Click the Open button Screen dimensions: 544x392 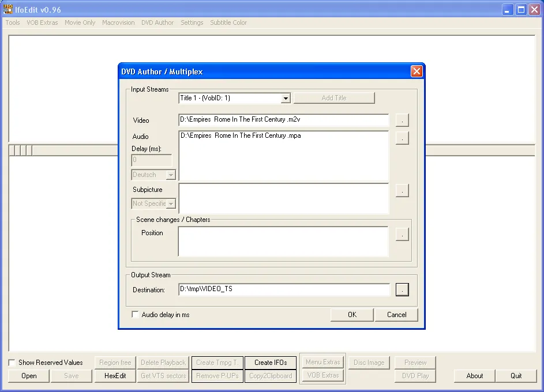tap(29, 376)
